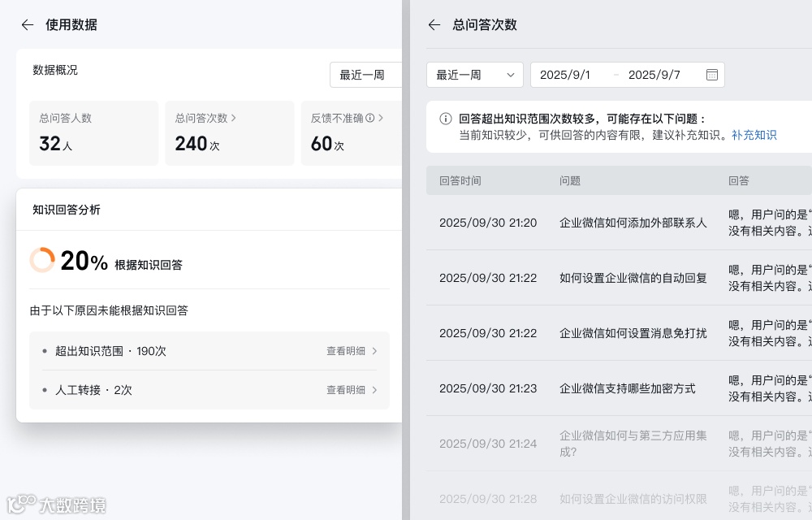The height and width of the screenshot is (520, 812).
Task: Click the 数据概况 heading
Action: tap(55, 70)
